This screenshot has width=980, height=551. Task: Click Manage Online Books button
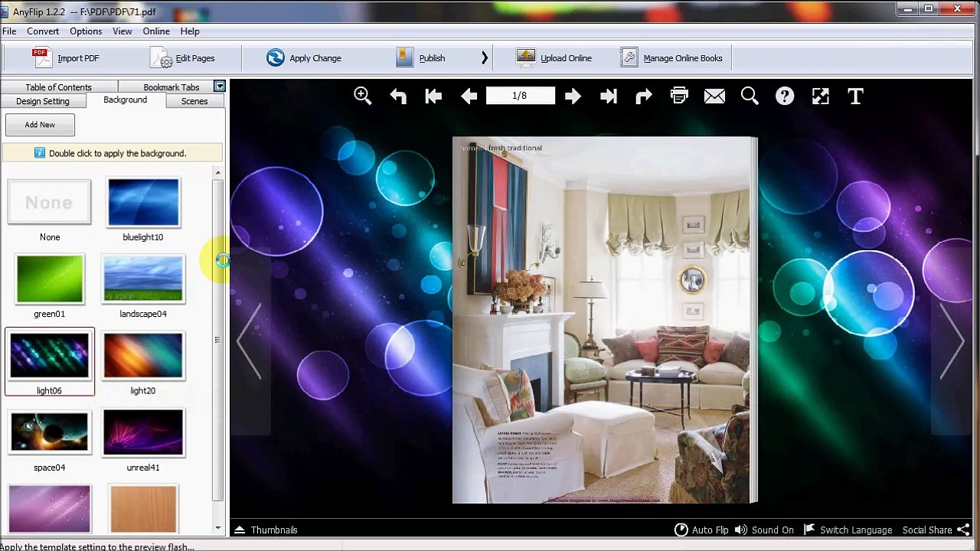(671, 58)
